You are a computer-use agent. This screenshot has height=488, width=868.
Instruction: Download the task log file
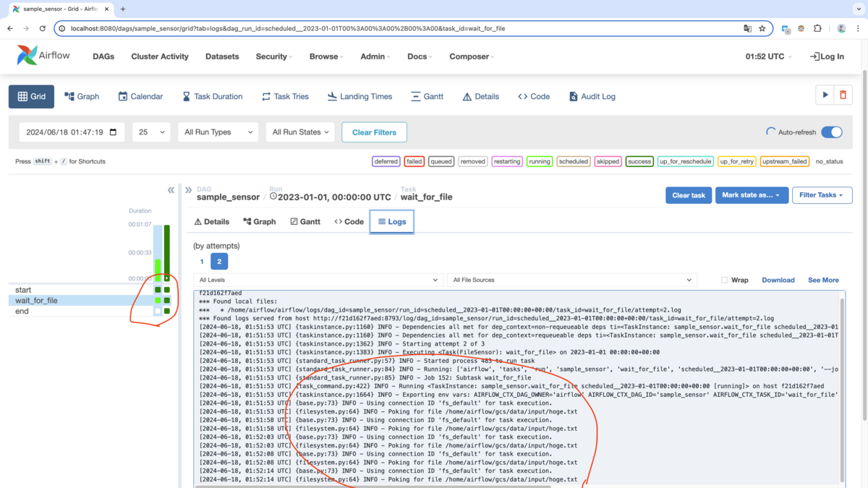(x=778, y=280)
